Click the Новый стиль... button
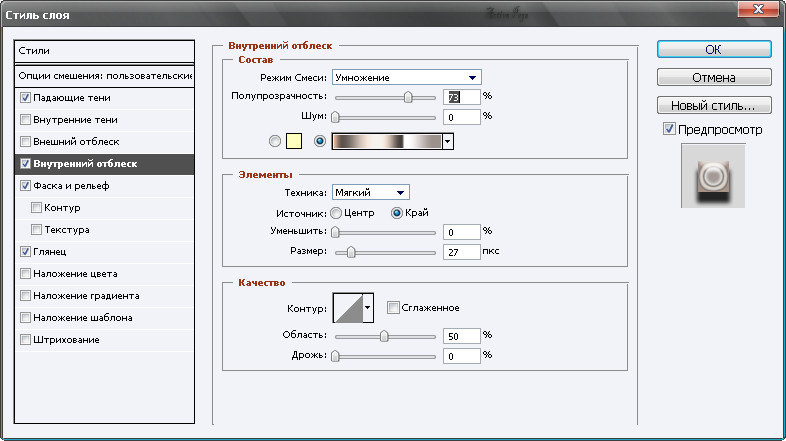 (x=714, y=105)
